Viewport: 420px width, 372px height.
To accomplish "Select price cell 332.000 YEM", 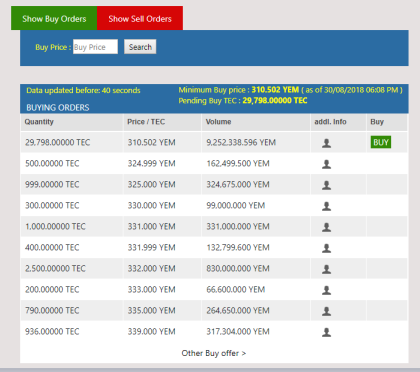I will [162, 268].
